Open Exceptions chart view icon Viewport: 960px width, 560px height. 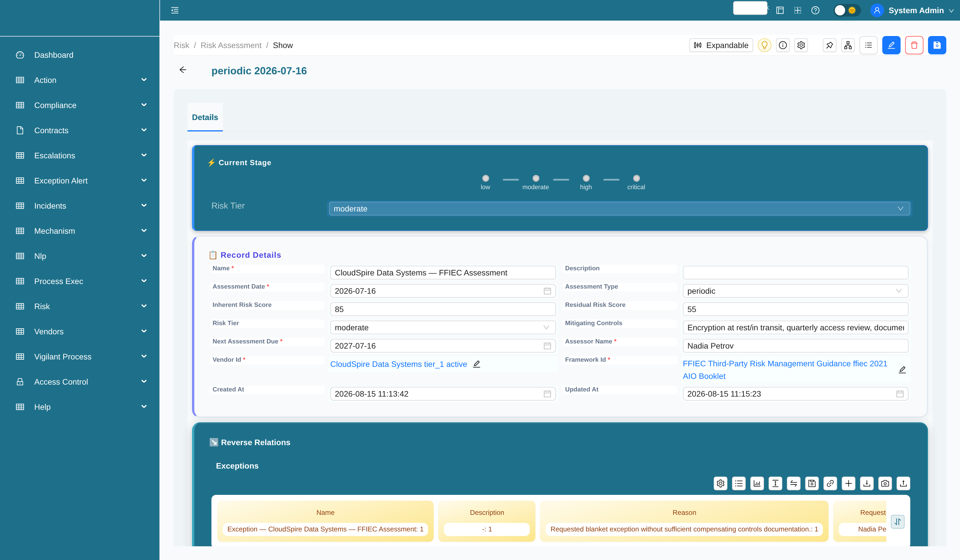pyautogui.click(x=757, y=483)
